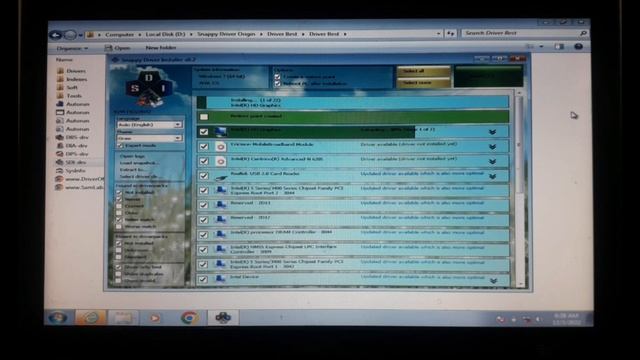Viewport: 640px width, 360px height.
Task: Open the Theme dropdown
Action: (x=149, y=138)
